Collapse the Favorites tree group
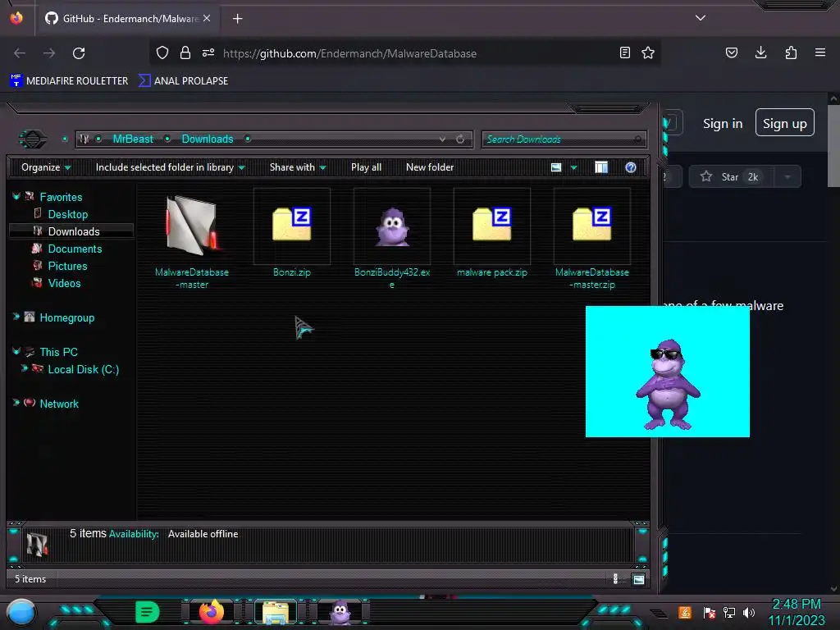The image size is (840, 630). [x=16, y=197]
